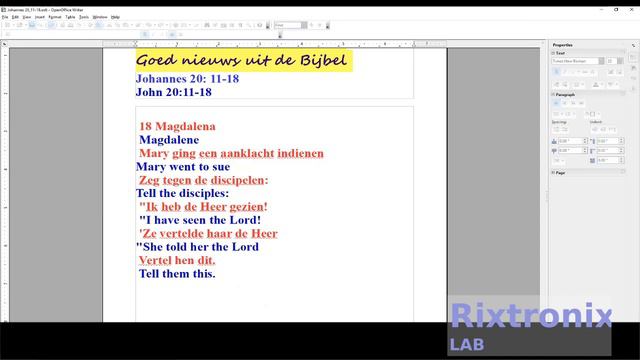Click inside the Find toolbar search field
640x360 pixels.
click(288, 25)
